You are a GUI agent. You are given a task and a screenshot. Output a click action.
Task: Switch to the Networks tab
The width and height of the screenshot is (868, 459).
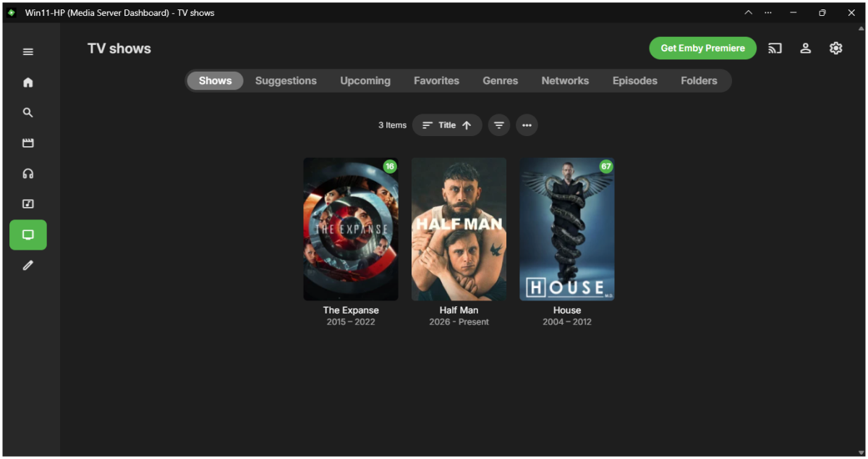[565, 81]
